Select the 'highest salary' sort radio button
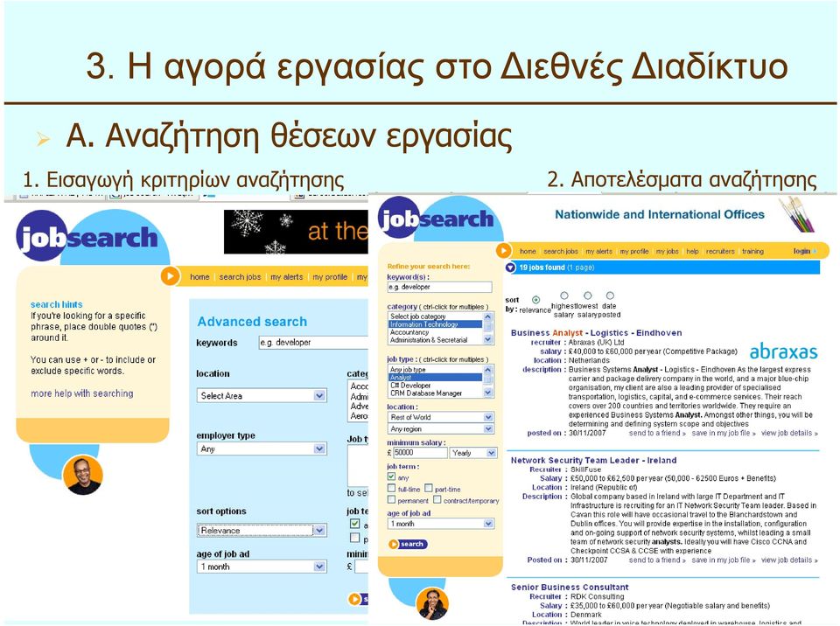The width and height of the screenshot is (840, 626). coord(564,296)
